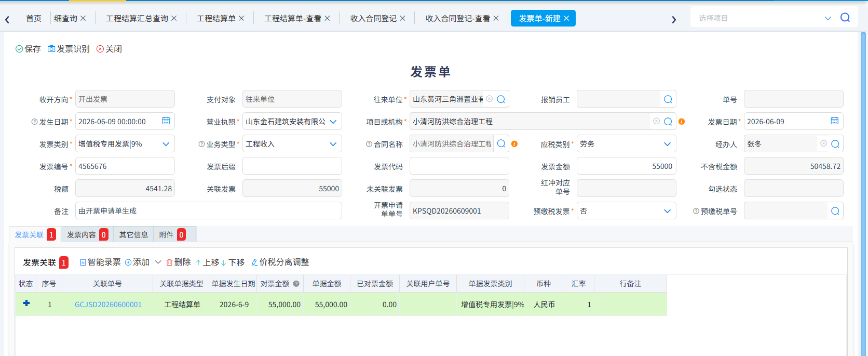Switch to 工程结算单-查看 tab
Viewport: 868px width, 356px height.
tap(293, 18)
